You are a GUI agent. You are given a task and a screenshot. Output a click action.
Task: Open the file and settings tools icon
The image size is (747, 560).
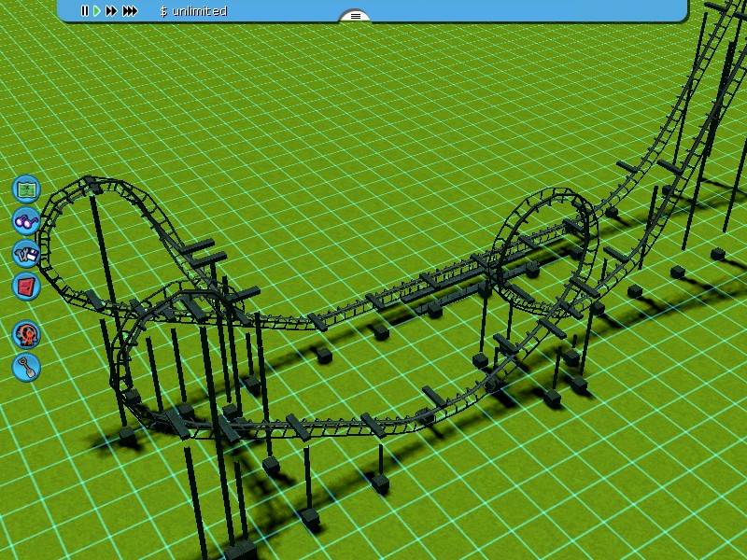(26, 253)
